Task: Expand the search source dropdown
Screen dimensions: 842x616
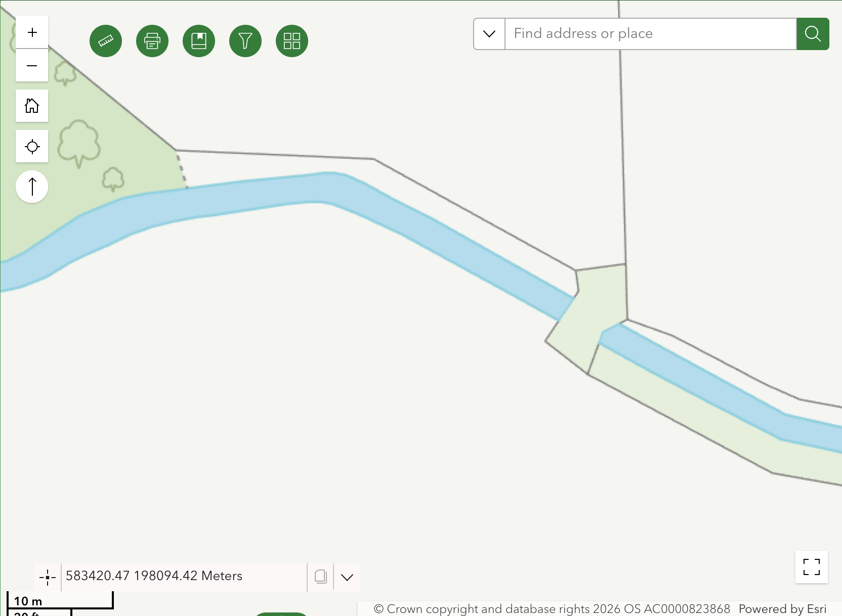Action: tap(489, 34)
